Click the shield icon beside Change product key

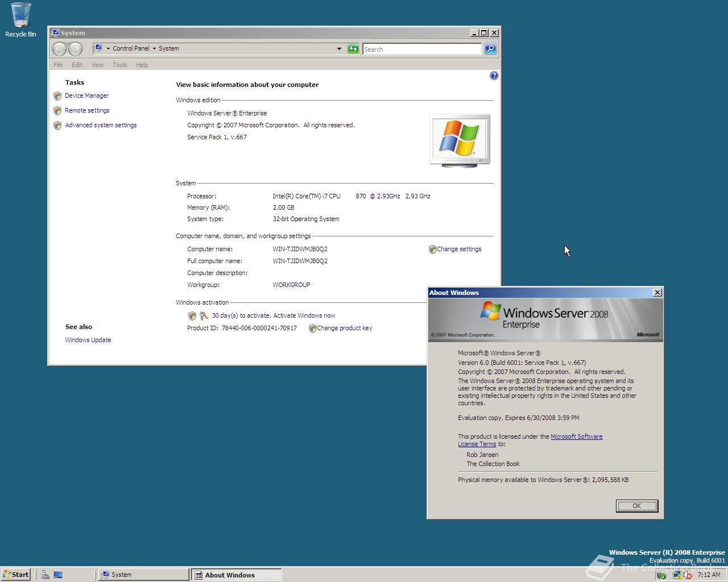coord(312,329)
